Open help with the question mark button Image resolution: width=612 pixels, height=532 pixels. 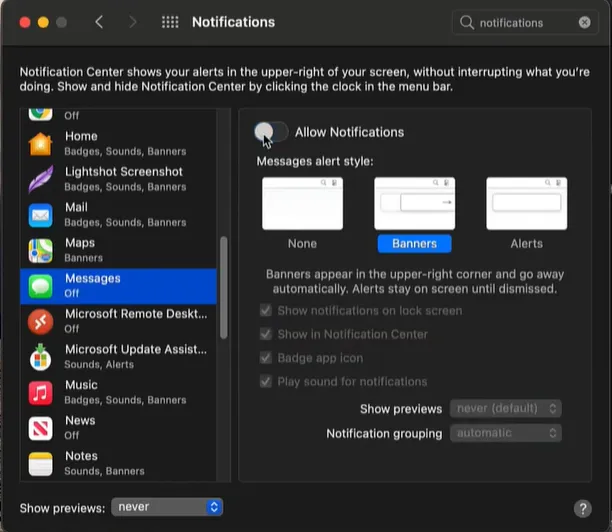click(582, 509)
